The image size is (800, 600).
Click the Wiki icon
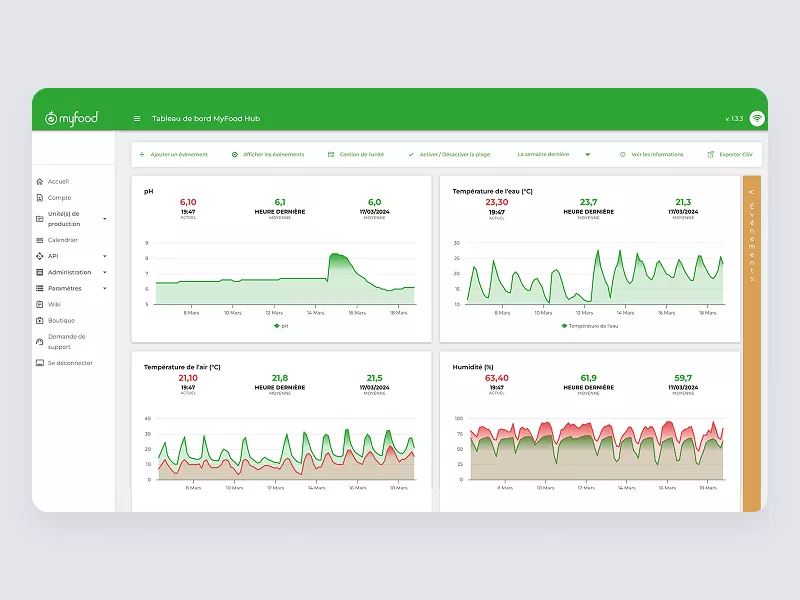40,305
